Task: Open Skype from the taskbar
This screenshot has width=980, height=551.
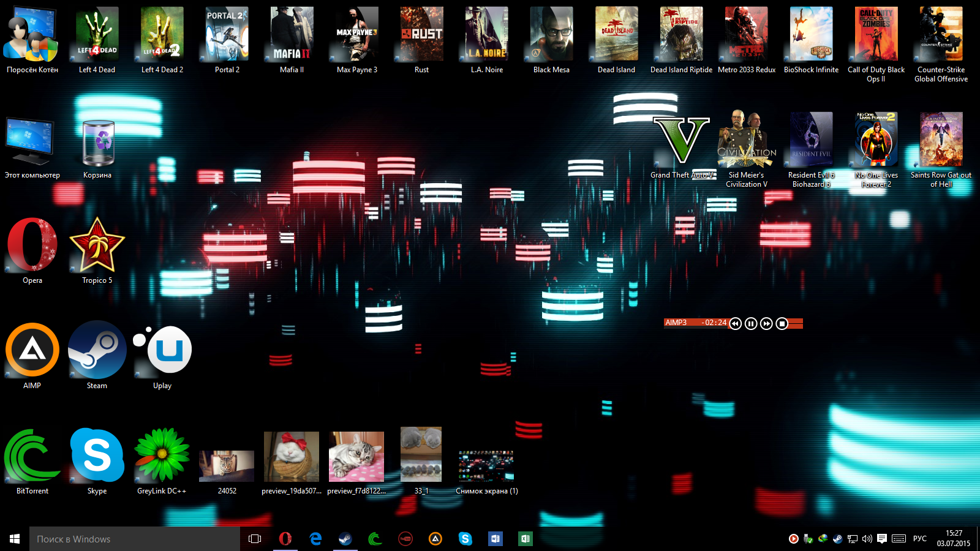Action: [466, 539]
